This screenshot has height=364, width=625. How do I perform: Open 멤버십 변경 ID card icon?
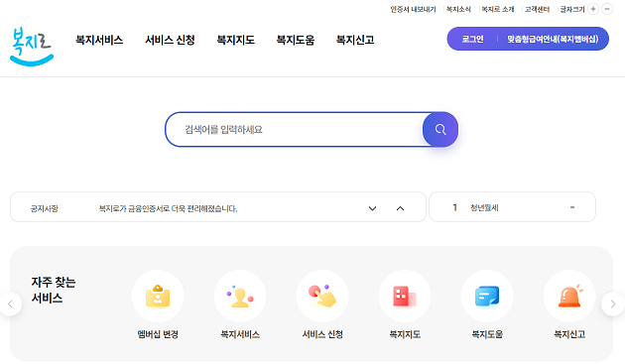tap(158, 296)
